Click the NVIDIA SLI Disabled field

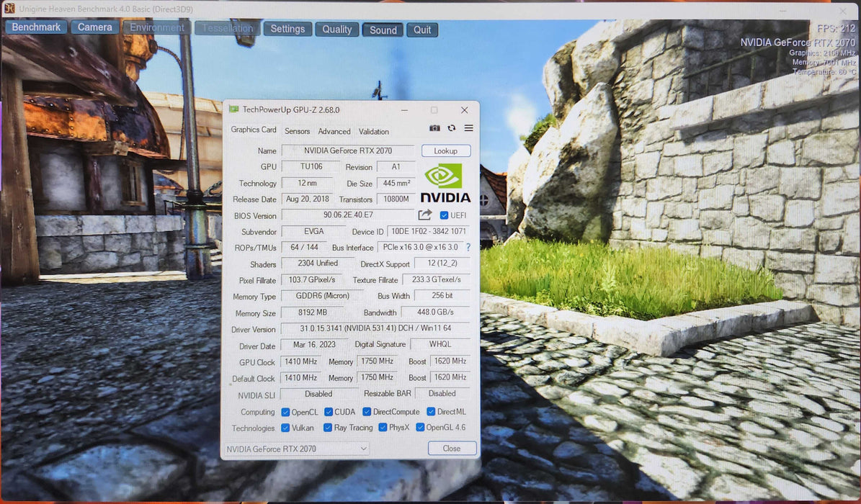click(x=318, y=394)
